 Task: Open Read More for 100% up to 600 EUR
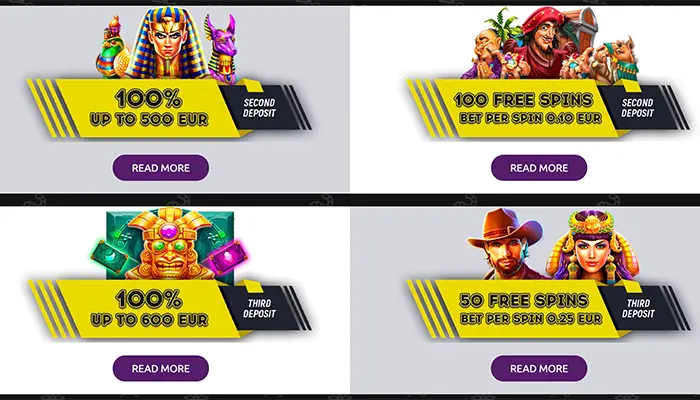tap(161, 368)
